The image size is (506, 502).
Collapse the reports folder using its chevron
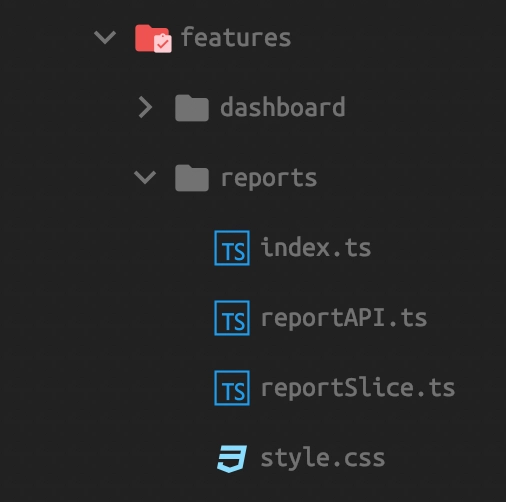tap(145, 177)
